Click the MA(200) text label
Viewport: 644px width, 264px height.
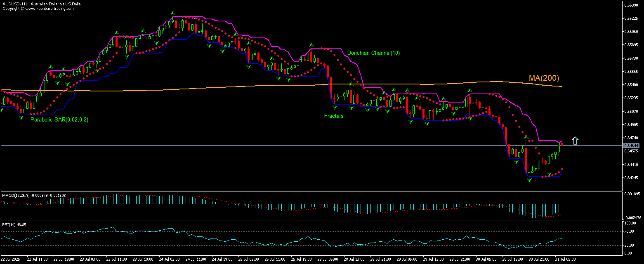pos(543,78)
